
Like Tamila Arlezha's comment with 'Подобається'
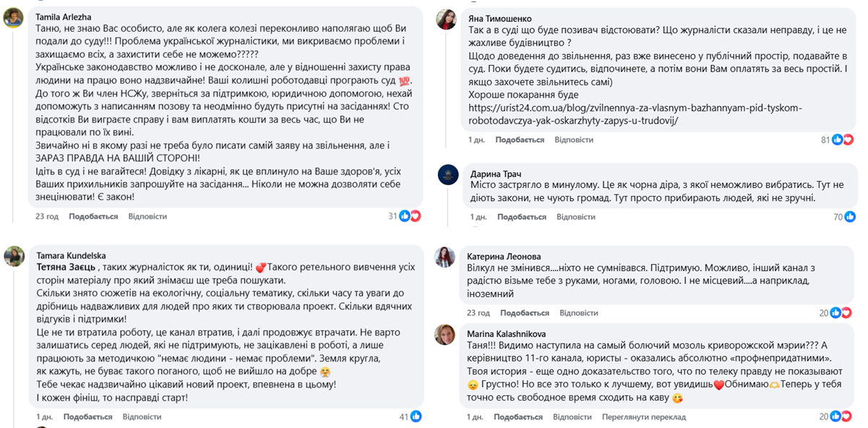click(x=93, y=216)
